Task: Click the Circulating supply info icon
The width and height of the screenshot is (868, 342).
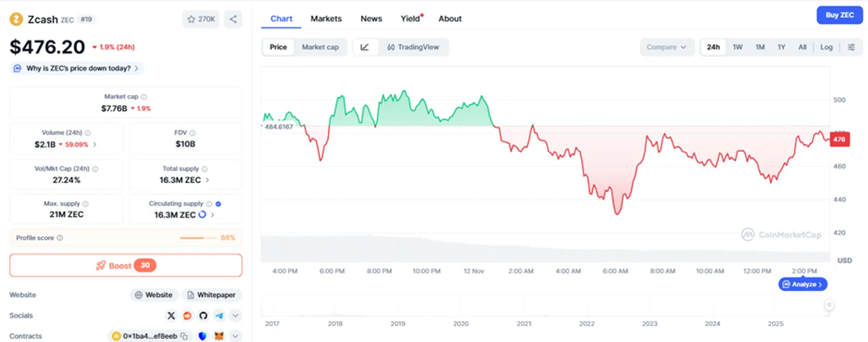Action: tap(209, 204)
